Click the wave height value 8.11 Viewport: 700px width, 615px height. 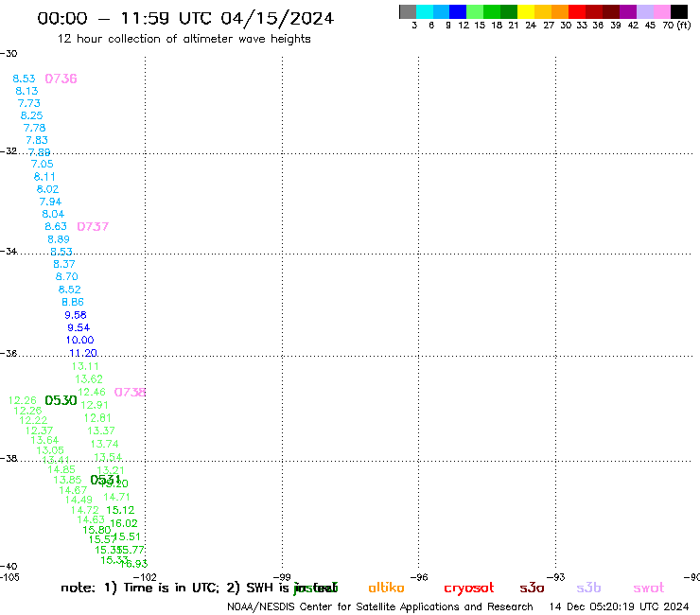(44, 176)
